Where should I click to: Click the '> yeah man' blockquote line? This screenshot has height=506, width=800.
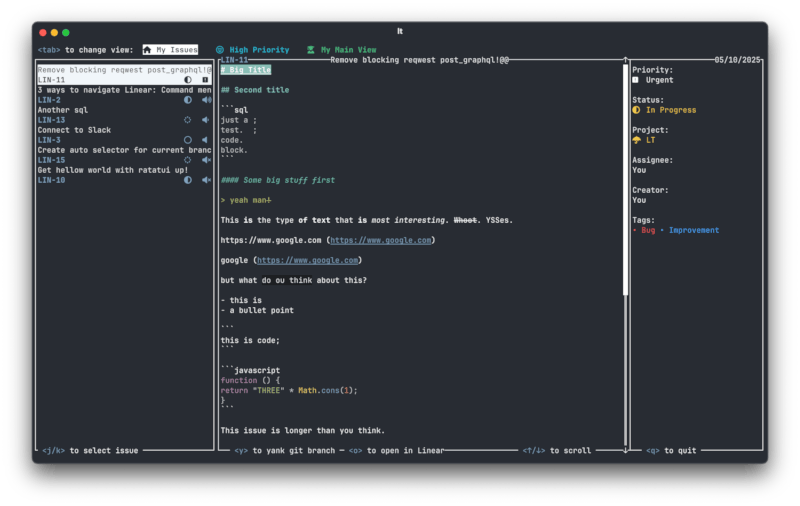pyautogui.click(x=246, y=200)
